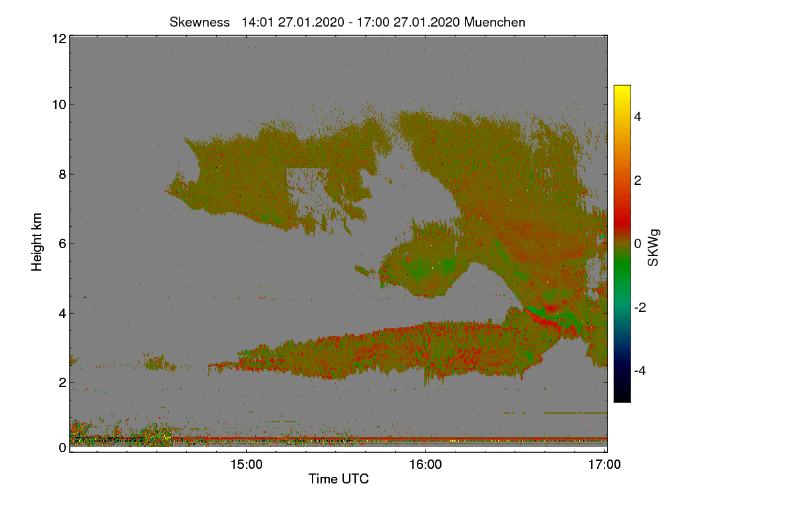Click the height tick label 8
This screenshot has height=532, width=798.
(x=62, y=174)
